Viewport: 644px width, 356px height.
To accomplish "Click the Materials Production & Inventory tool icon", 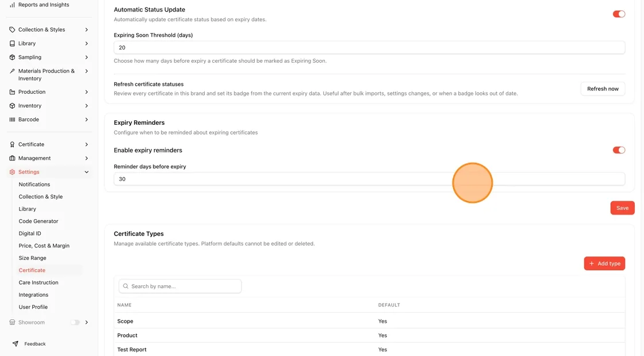I will [12, 71].
